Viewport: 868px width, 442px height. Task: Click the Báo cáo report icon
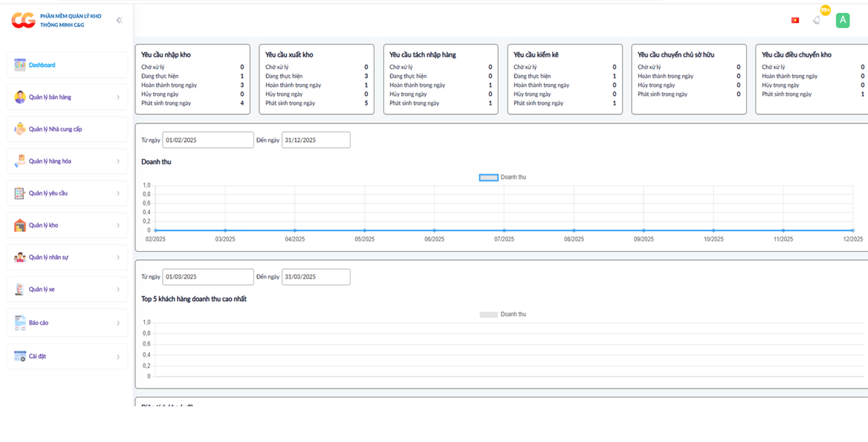click(x=20, y=322)
